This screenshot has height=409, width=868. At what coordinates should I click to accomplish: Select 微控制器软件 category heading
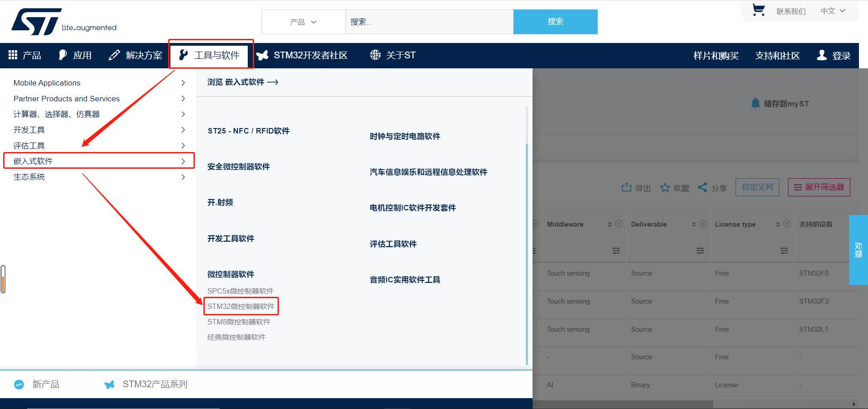[x=231, y=274]
